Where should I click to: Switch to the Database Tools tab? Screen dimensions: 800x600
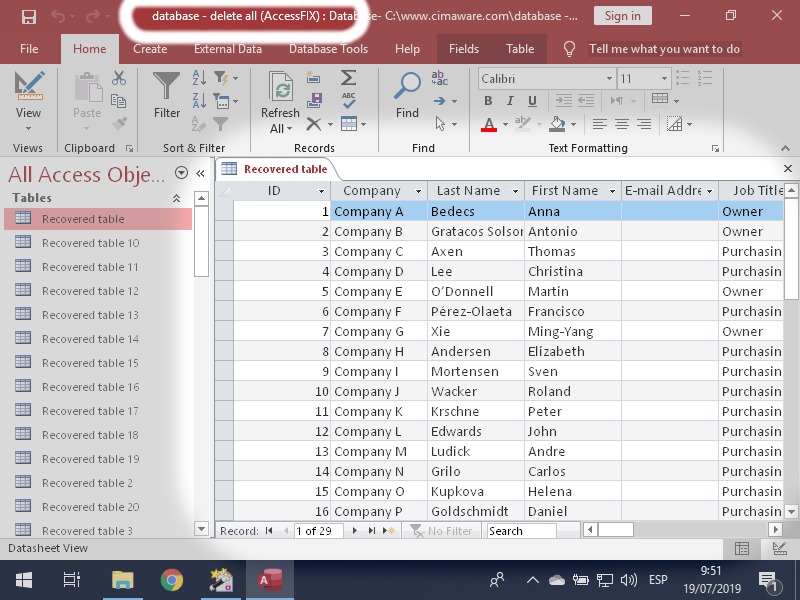328,49
